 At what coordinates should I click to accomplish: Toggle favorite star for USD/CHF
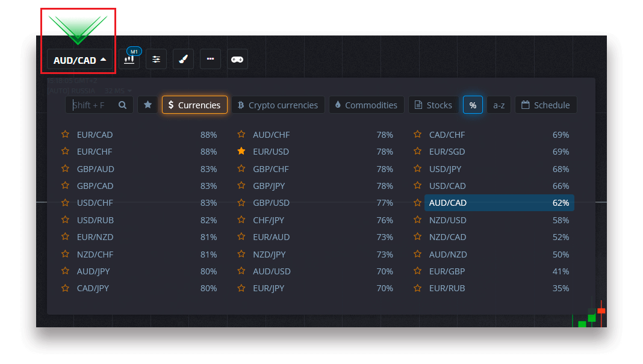point(65,203)
